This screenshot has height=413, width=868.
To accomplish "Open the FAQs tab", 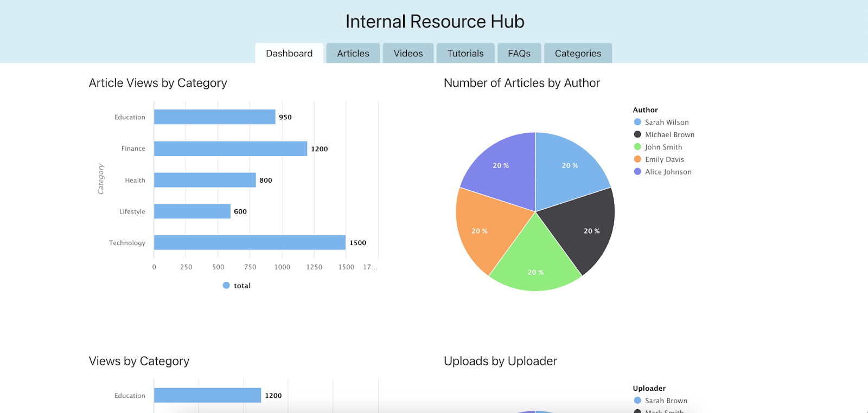I will 519,54.
